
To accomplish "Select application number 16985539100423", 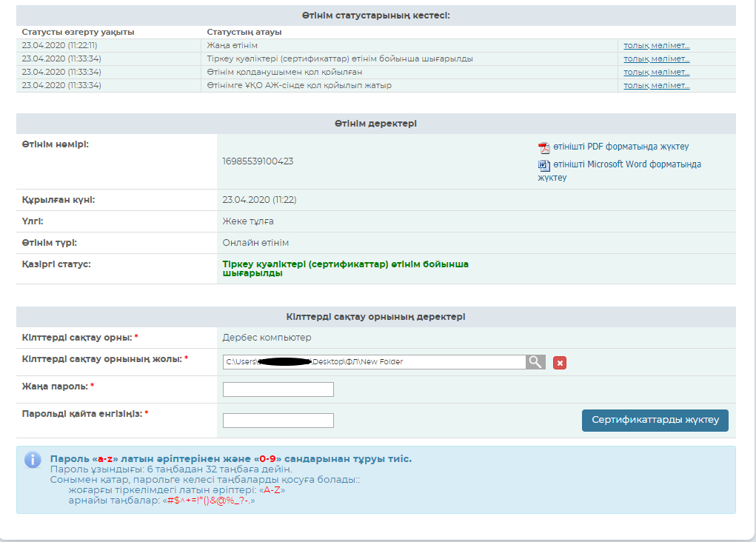I will (x=258, y=161).
